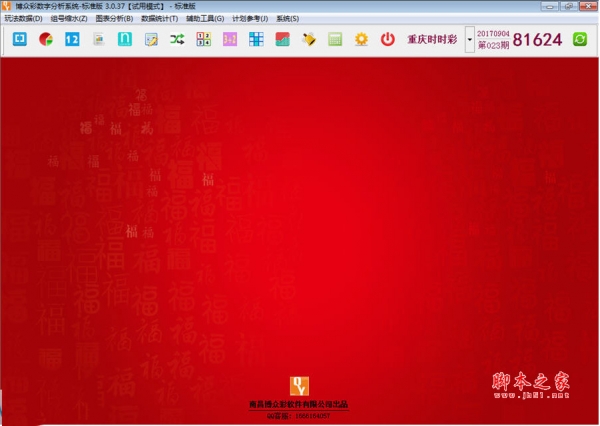Click the teal 'n' letter toolbar icon
This screenshot has width=600, height=426.
(125, 39)
